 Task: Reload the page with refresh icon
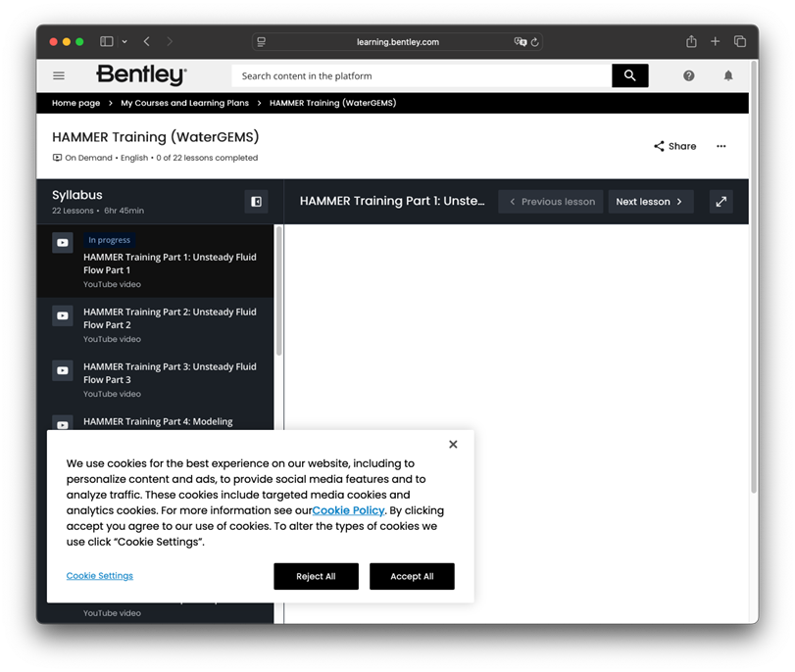click(x=534, y=42)
